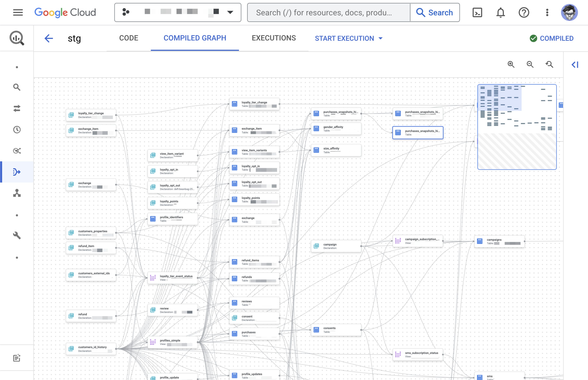Expand the right side details panel
Screen dimensions: 588x380
click(x=575, y=65)
